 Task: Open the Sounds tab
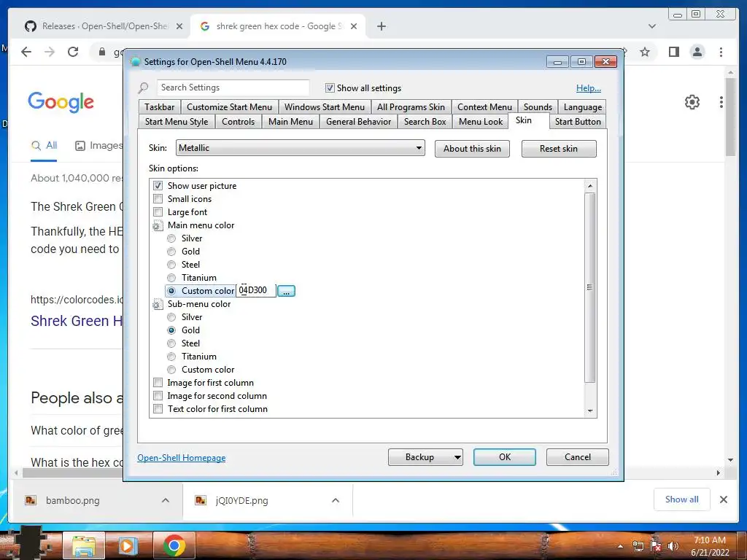pos(538,107)
